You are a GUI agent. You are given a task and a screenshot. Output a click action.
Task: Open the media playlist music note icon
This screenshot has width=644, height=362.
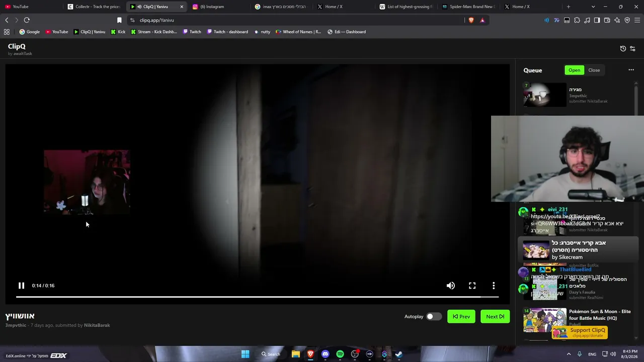click(587, 20)
